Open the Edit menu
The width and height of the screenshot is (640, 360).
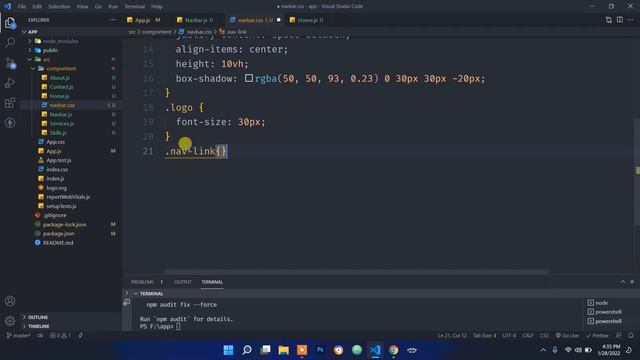point(37,7)
